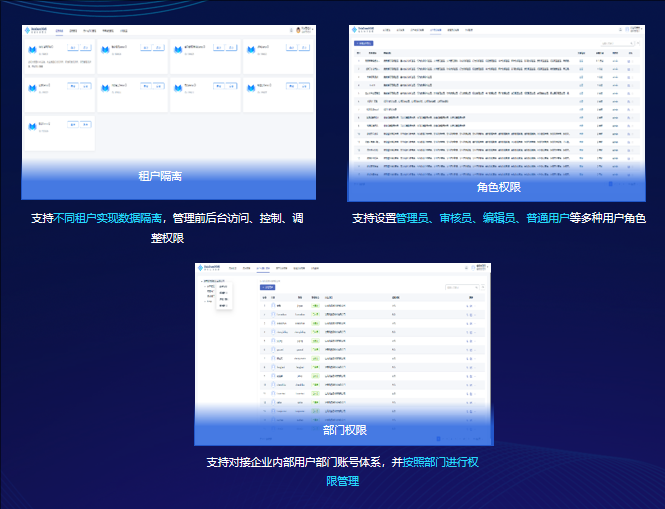Click the search box in the department permission screenshot

click(x=456, y=286)
